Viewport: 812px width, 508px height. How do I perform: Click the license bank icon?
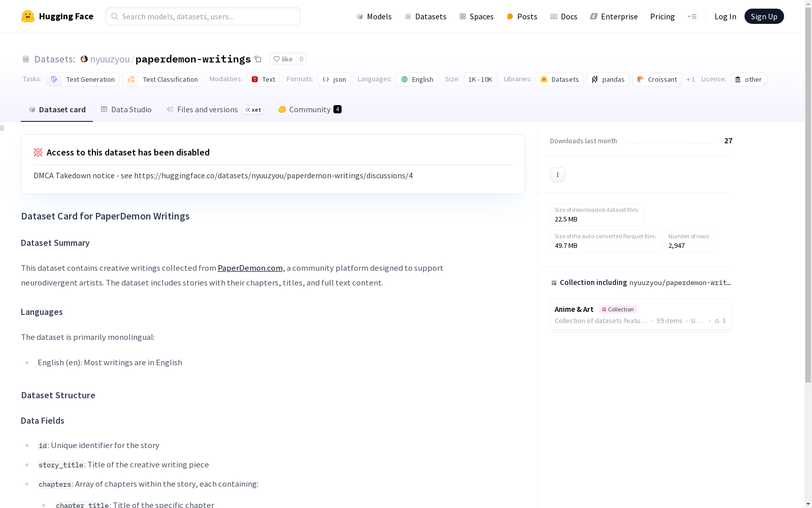coord(738,79)
